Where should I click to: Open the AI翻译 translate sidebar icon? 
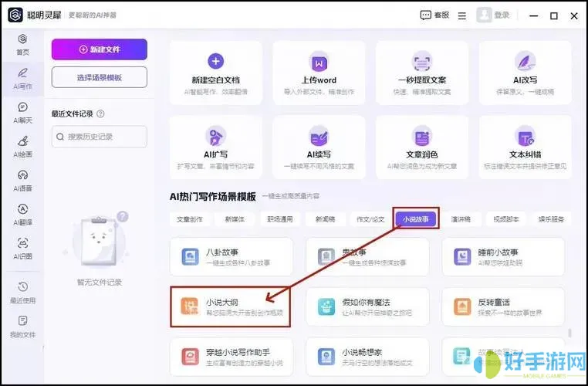(22, 209)
